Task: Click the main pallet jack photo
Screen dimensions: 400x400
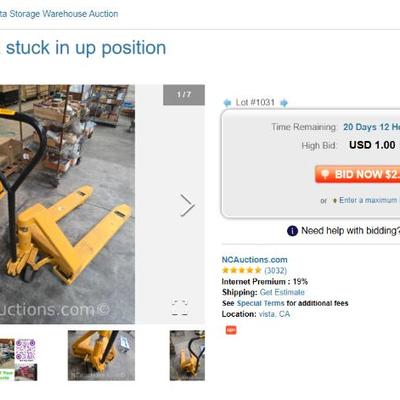Action: [x=67, y=204]
